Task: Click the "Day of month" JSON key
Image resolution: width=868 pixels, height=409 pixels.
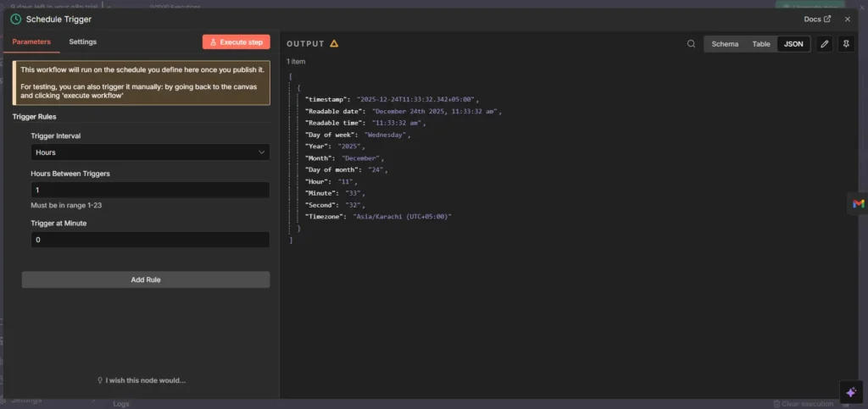Action: [x=333, y=169]
